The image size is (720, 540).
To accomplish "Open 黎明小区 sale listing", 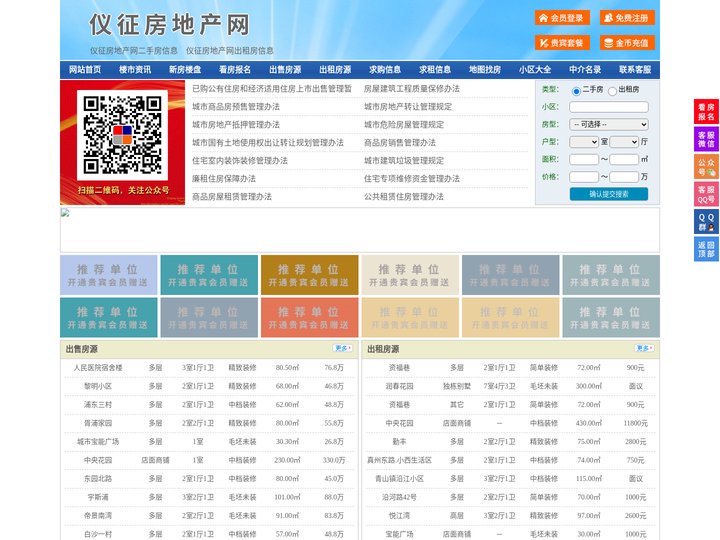I will (x=98, y=386).
